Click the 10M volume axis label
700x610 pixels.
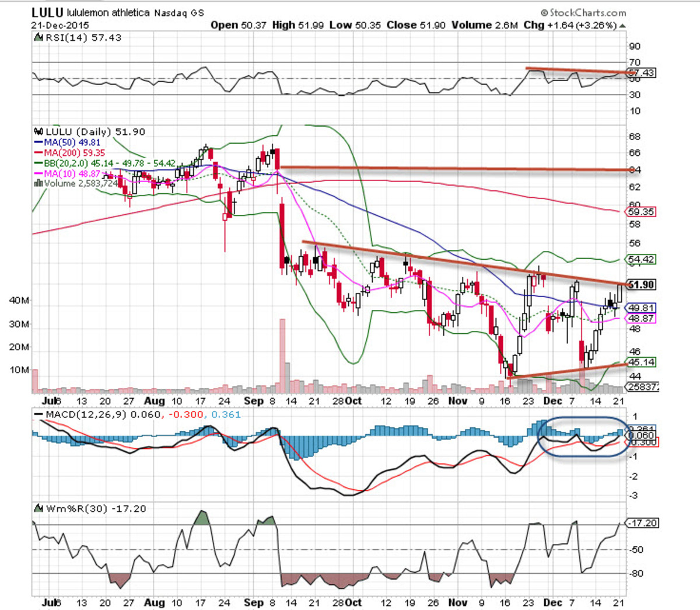coord(19,370)
